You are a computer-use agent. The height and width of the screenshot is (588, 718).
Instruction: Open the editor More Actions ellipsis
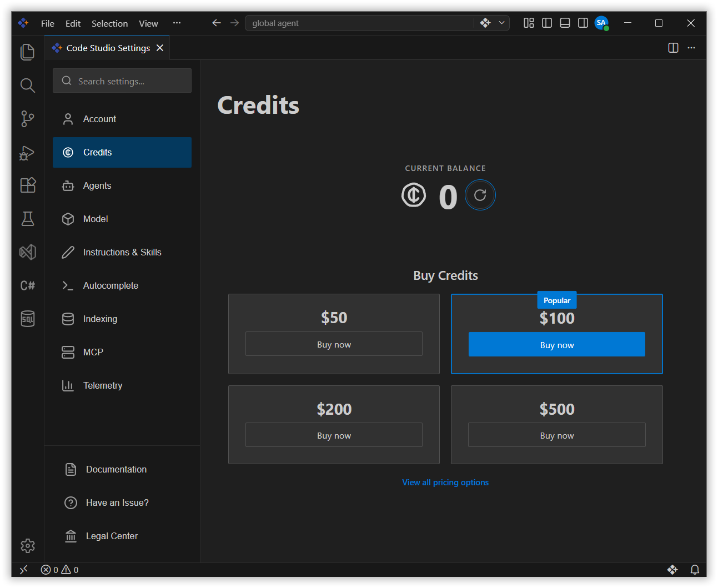point(691,48)
